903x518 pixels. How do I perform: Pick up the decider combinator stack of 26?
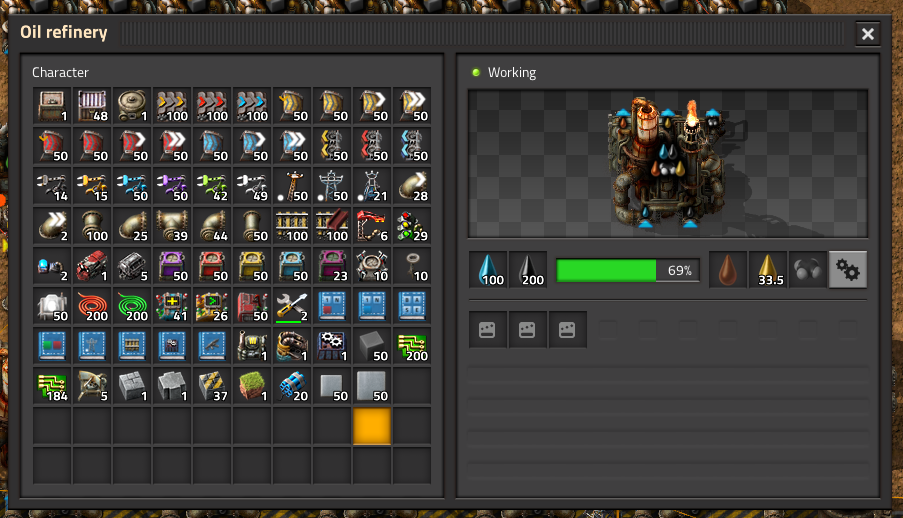[x=212, y=307]
